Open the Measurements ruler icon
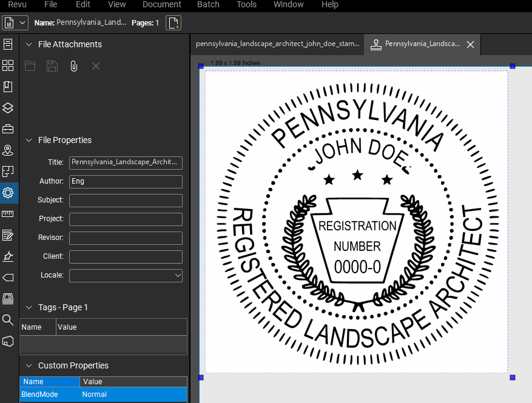Screen dimensions: 532x403 [x=8, y=214]
